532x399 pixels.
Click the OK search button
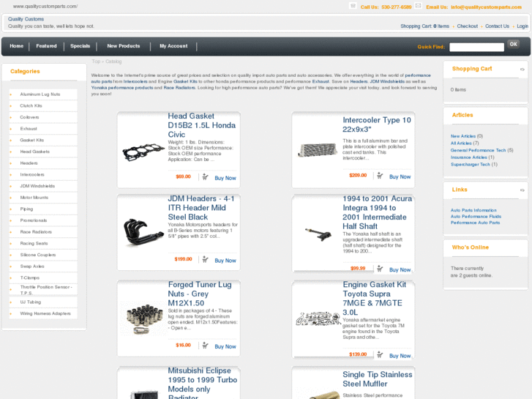tap(513, 44)
